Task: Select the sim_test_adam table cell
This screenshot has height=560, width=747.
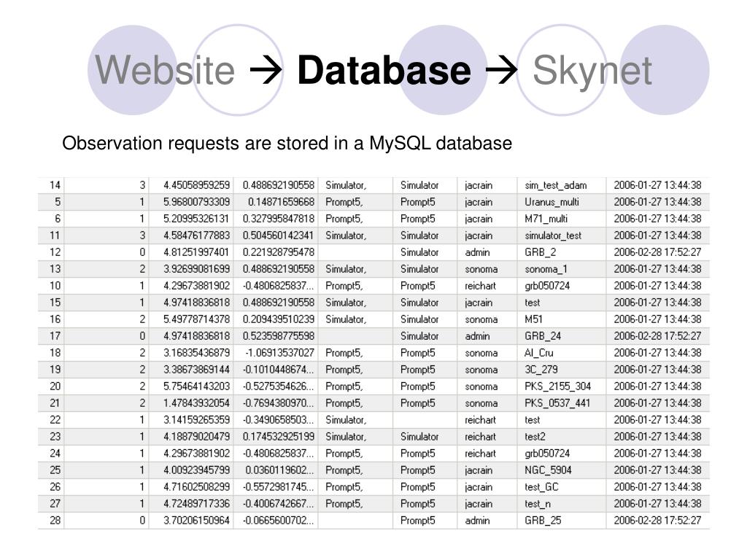Action: click(x=555, y=185)
